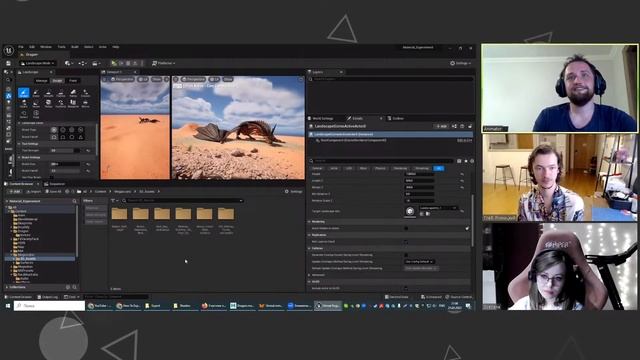Image resolution: width=640 pixels, height=360 pixels.
Task: Open the top-right editor Settings dropdown
Action: (460, 63)
